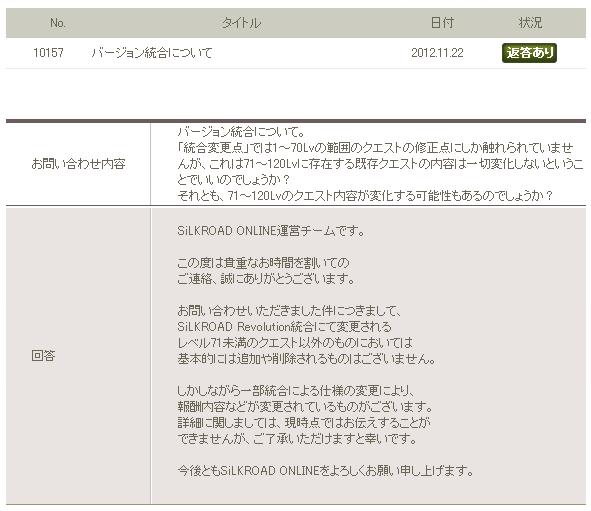This screenshot has height=511, width=591.
Task: Click line starting できませんが、ご了承
Action: click(x=297, y=439)
